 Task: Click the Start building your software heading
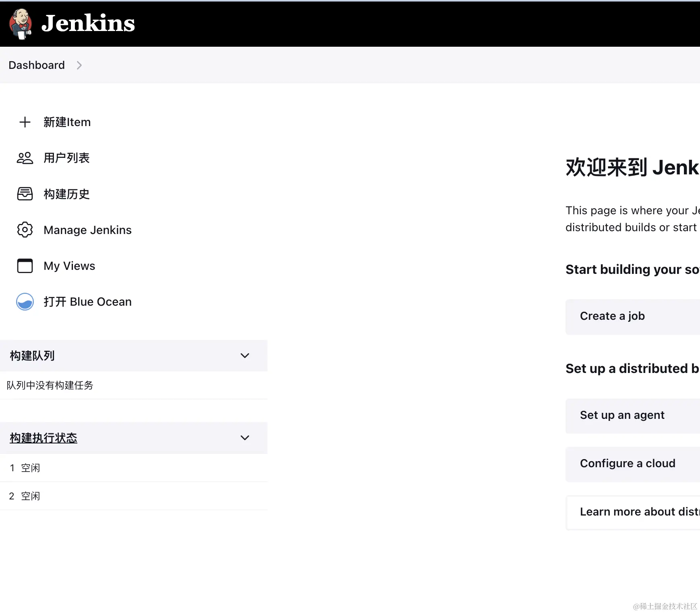632,269
